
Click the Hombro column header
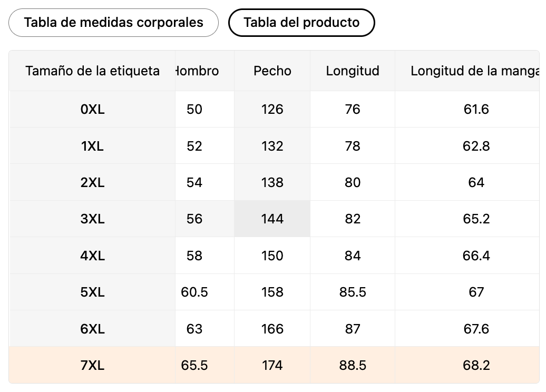tap(198, 71)
